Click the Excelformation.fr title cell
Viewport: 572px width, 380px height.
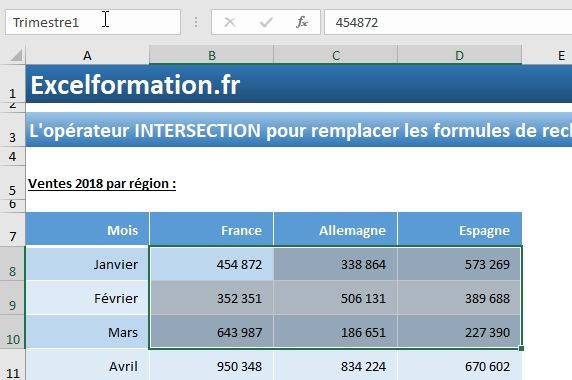(x=299, y=84)
